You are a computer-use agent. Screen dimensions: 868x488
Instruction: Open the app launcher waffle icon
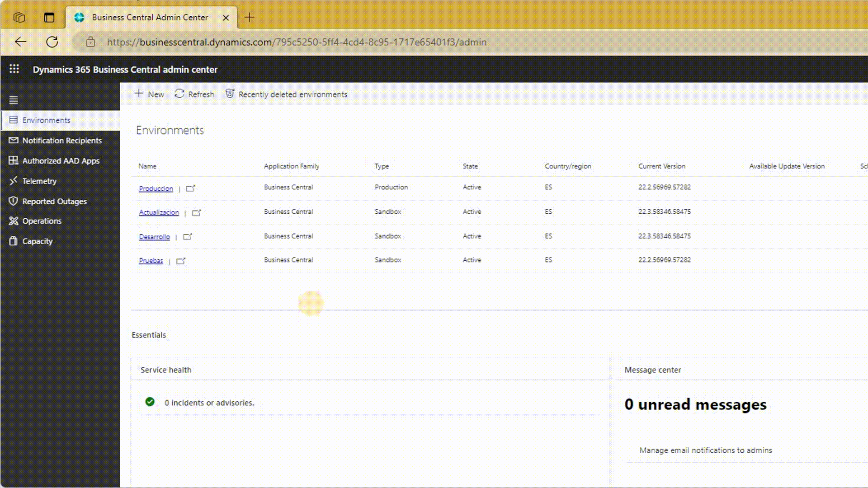(x=14, y=69)
